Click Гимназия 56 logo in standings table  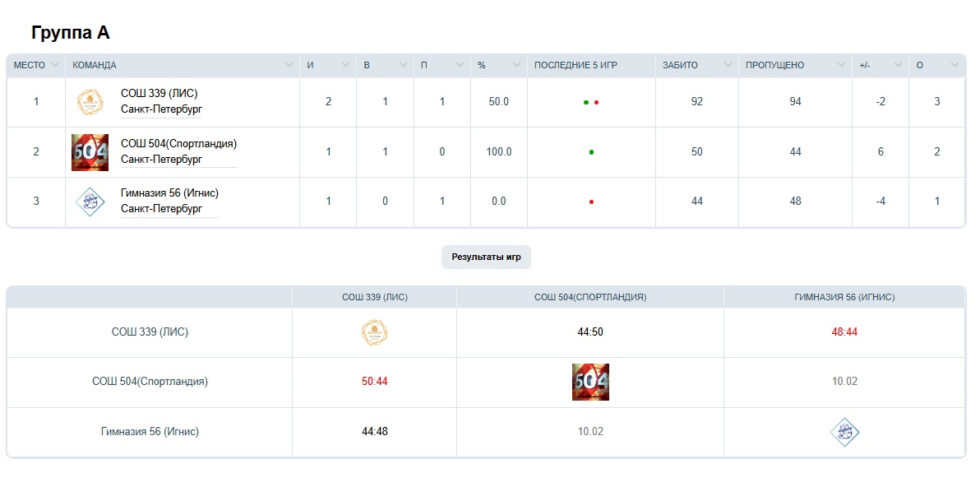click(x=90, y=202)
